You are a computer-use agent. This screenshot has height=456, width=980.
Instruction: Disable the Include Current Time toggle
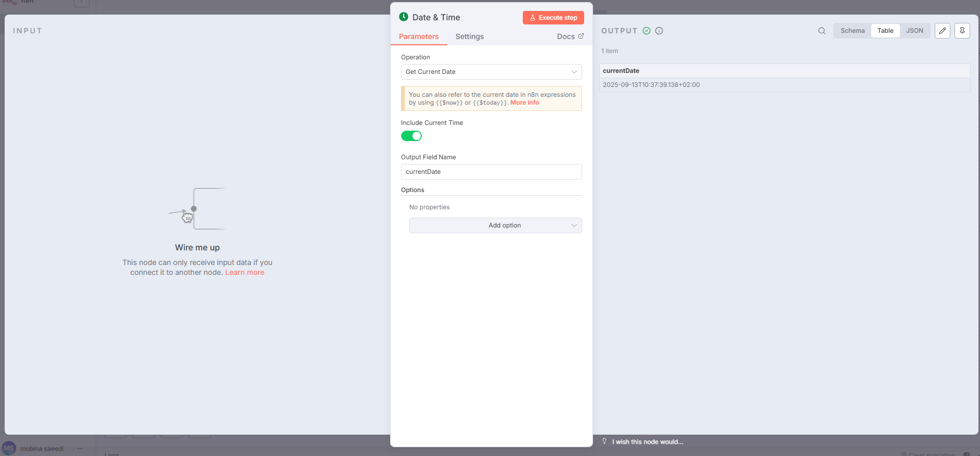[x=411, y=136]
